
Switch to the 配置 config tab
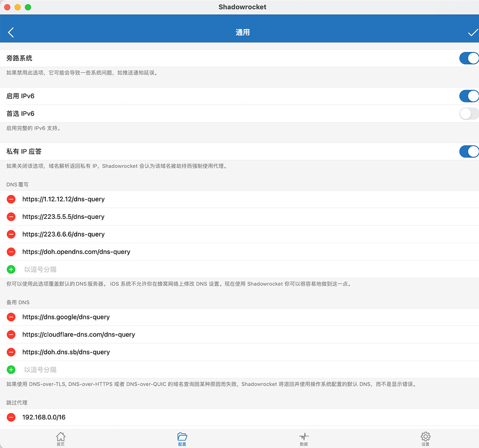click(182, 439)
